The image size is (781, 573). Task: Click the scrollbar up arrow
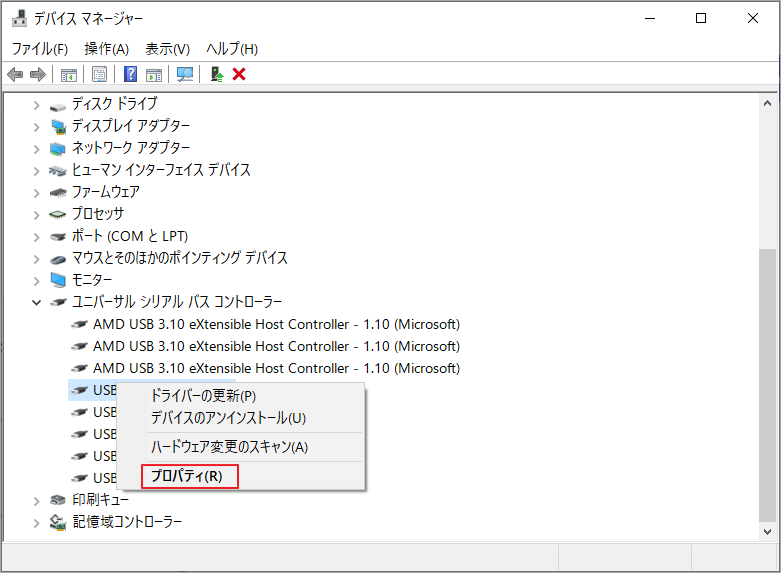click(x=767, y=104)
